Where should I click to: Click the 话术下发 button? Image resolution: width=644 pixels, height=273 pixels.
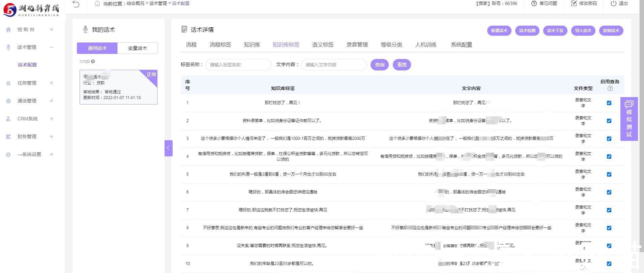click(x=555, y=31)
